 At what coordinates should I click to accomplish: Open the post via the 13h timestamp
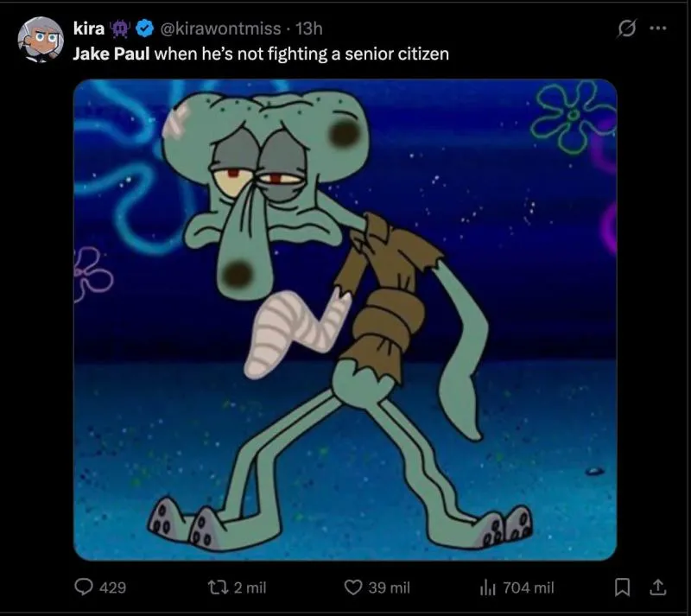coord(308,29)
